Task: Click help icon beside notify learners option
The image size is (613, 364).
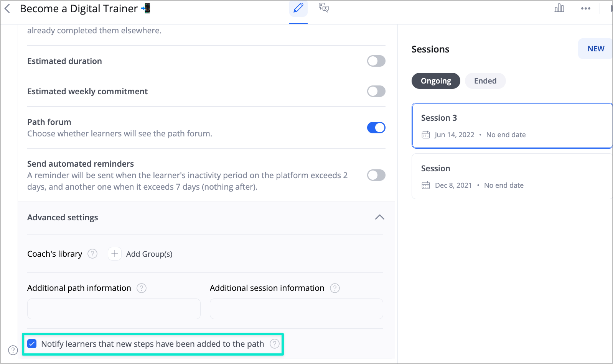Action: [x=275, y=344]
